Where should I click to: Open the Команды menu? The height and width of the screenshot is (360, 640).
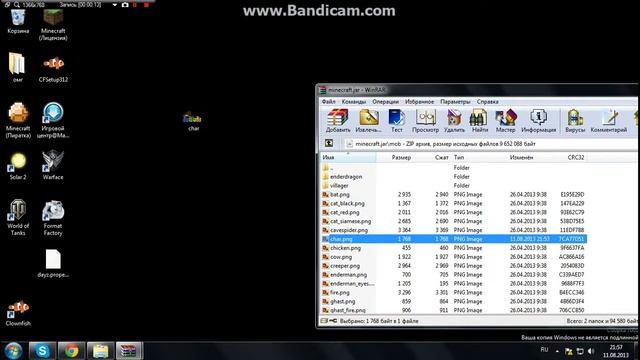click(x=353, y=102)
